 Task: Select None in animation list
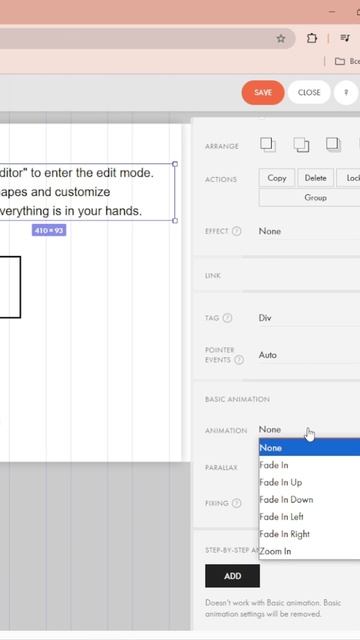[x=309, y=448]
